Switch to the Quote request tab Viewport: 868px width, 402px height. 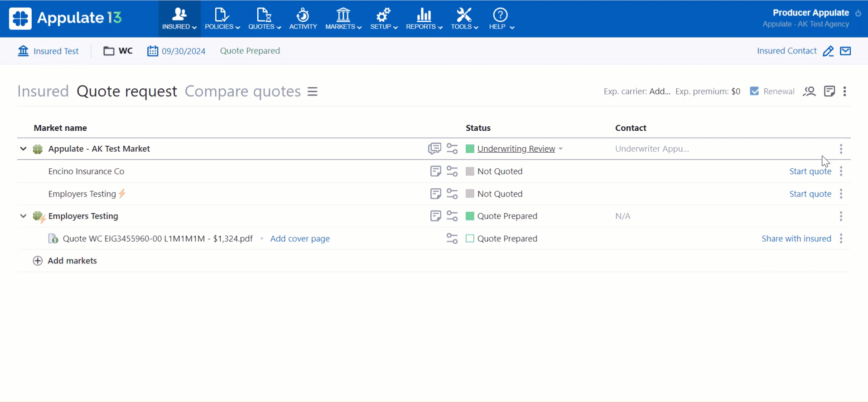pos(127,91)
